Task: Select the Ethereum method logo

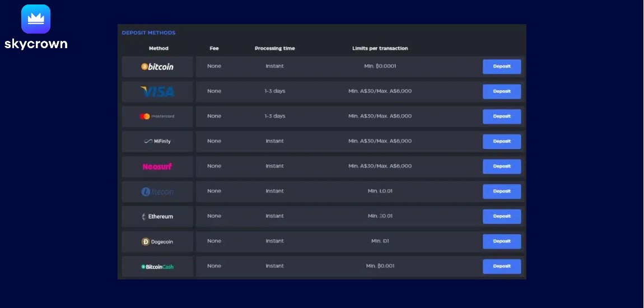Action: [157, 216]
